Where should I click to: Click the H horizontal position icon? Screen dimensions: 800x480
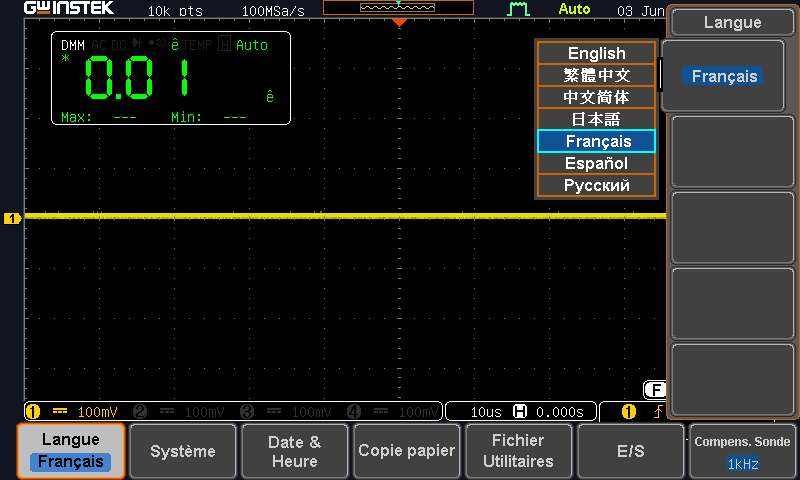point(520,411)
